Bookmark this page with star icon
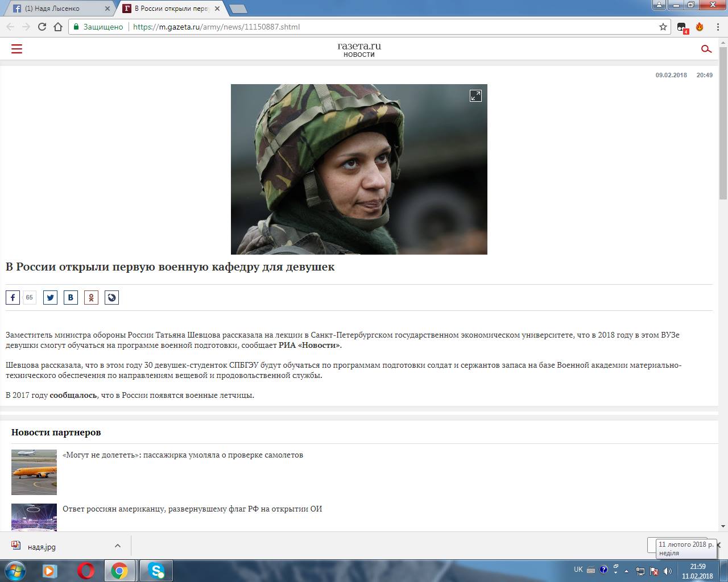Image resolution: width=728 pixels, height=582 pixels. click(x=663, y=27)
